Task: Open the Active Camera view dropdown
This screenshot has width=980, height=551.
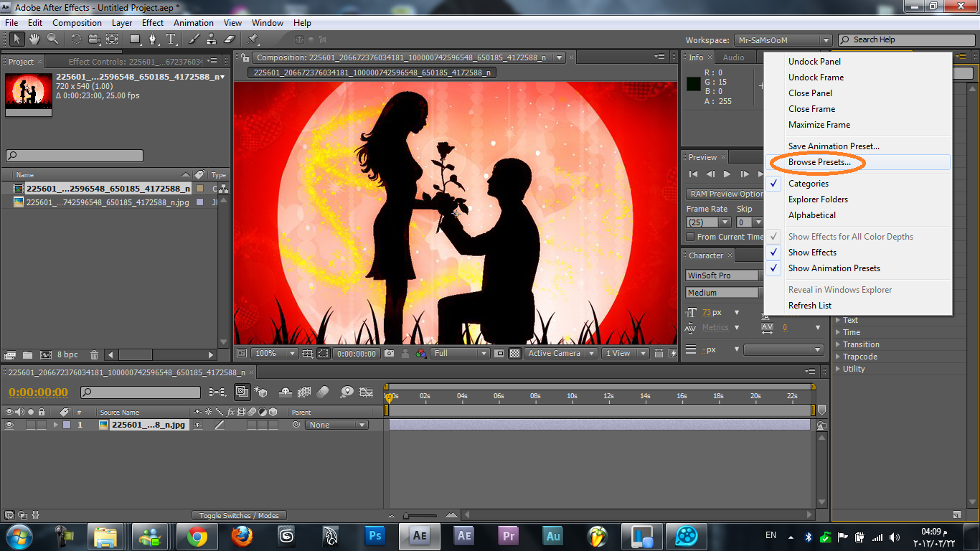Action: [560, 353]
